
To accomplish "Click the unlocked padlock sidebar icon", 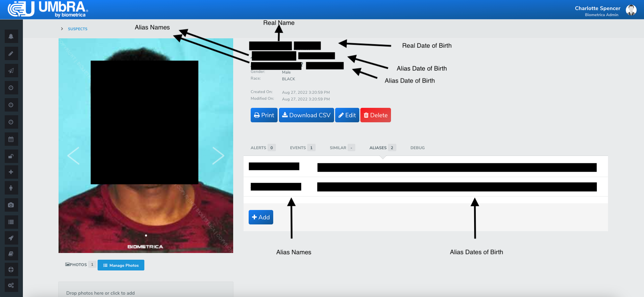I will (11, 156).
